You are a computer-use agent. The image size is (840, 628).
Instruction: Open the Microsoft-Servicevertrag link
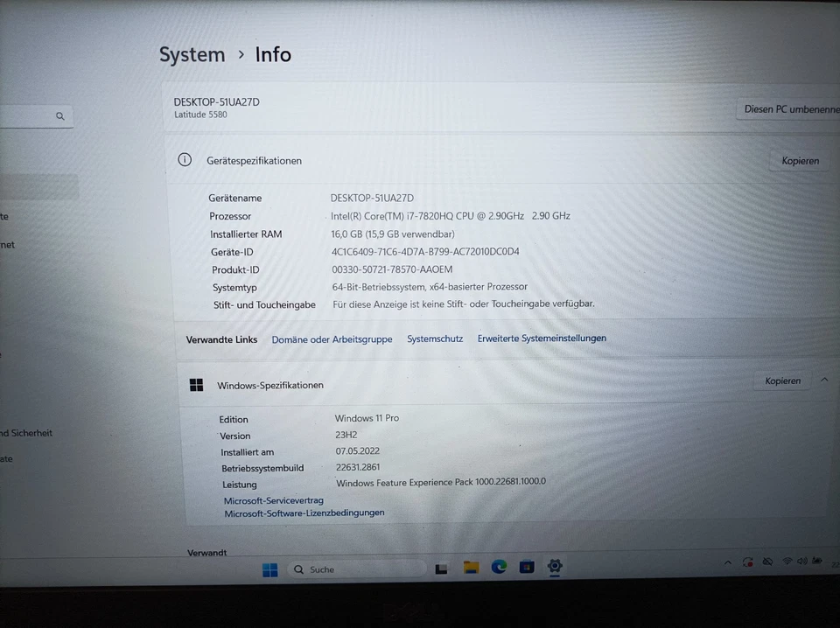(273, 500)
